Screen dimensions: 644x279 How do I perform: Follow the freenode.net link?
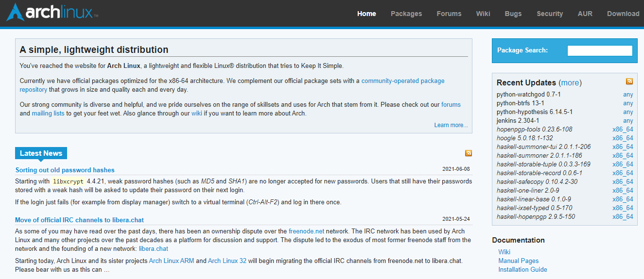pyautogui.click(x=306, y=231)
